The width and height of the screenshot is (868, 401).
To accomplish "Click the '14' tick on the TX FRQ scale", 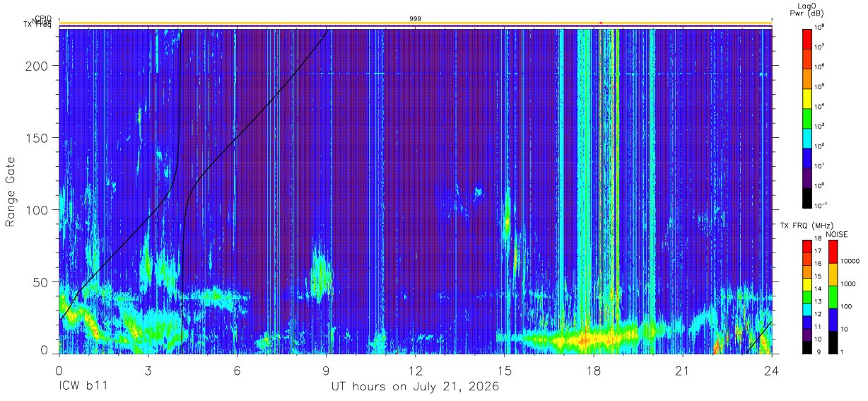I will pyautogui.click(x=818, y=289).
